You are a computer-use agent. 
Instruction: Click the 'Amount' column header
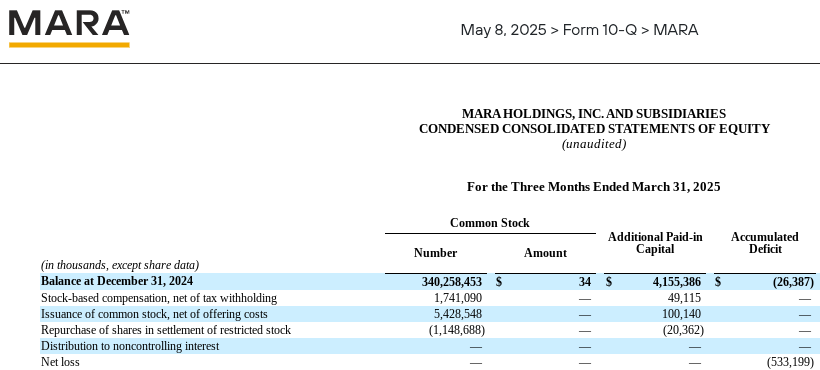click(x=545, y=253)
